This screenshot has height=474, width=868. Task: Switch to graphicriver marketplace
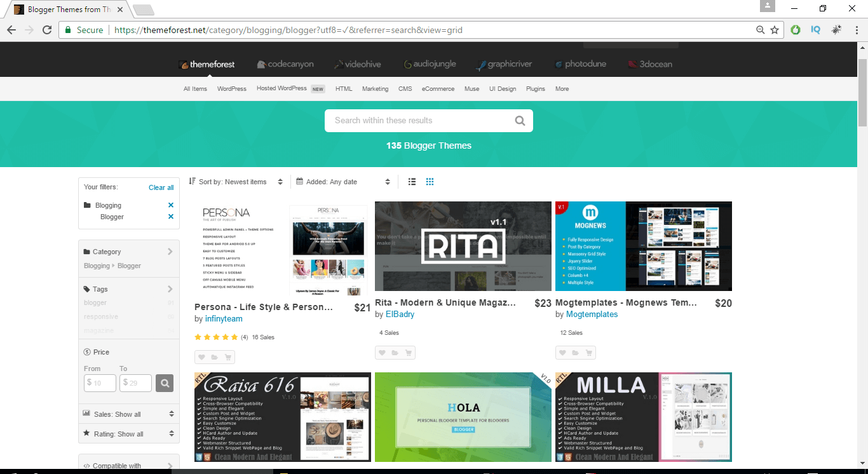pyautogui.click(x=505, y=64)
